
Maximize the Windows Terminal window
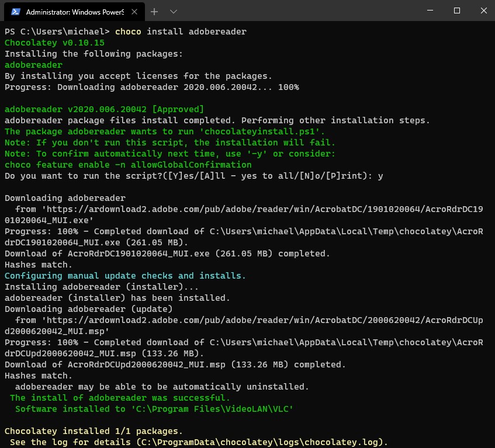click(x=457, y=11)
